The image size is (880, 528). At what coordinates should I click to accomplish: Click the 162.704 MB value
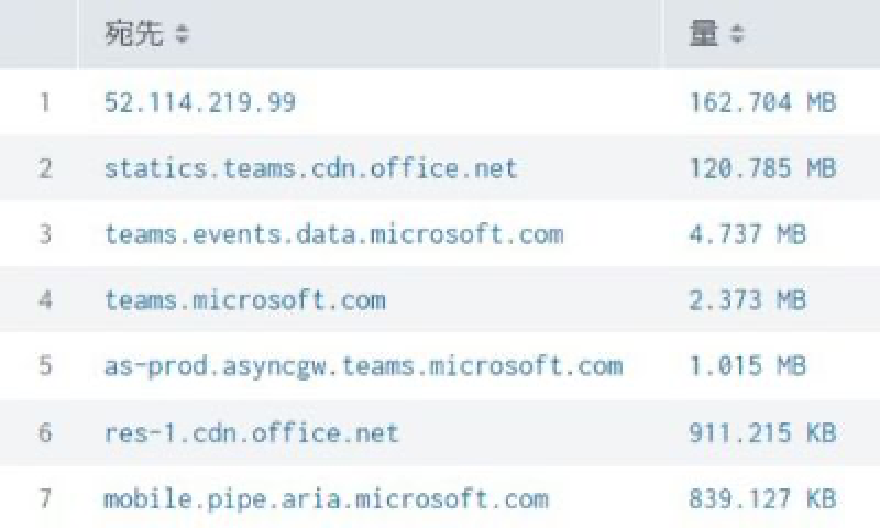pyautogui.click(x=762, y=102)
